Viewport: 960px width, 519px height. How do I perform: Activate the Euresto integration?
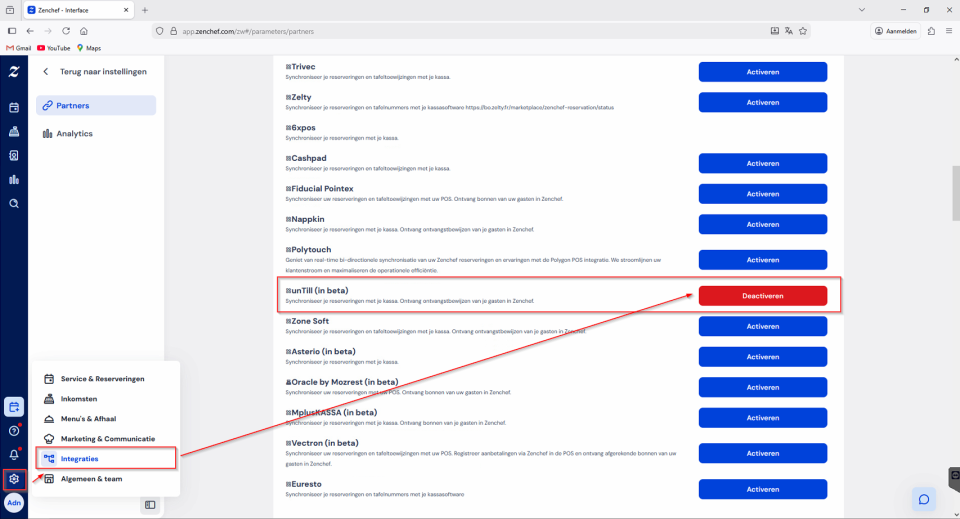(763, 490)
